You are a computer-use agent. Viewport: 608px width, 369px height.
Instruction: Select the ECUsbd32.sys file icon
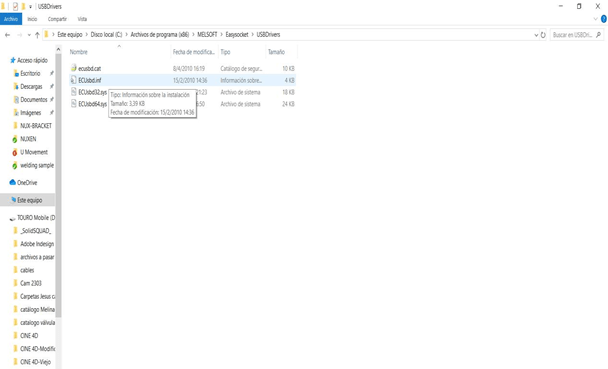click(74, 92)
